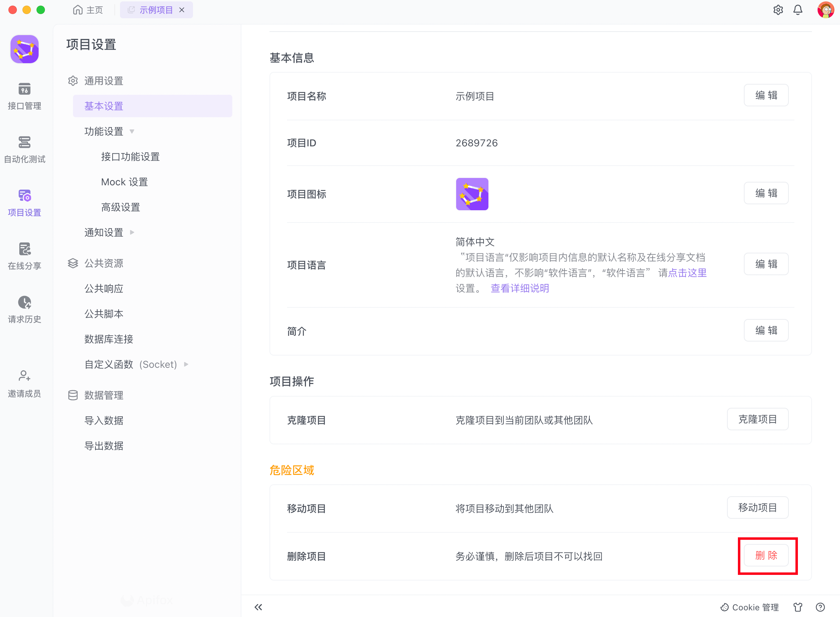Open settings gear in top bar
The height and width of the screenshot is (617, 840).
[x=778, y=10]
